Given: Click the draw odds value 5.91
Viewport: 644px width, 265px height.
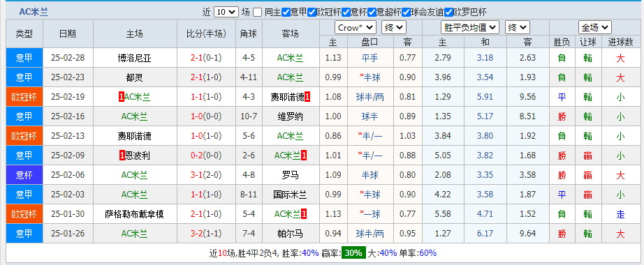Looking at the screenshot, I should point(485,97).
